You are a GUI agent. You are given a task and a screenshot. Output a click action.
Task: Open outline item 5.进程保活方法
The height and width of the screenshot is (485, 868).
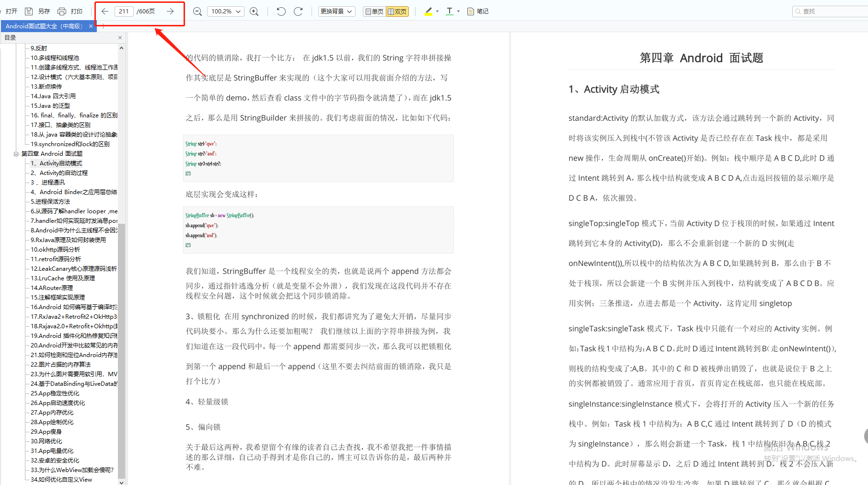pyautogui.click(x=50, y=201)
